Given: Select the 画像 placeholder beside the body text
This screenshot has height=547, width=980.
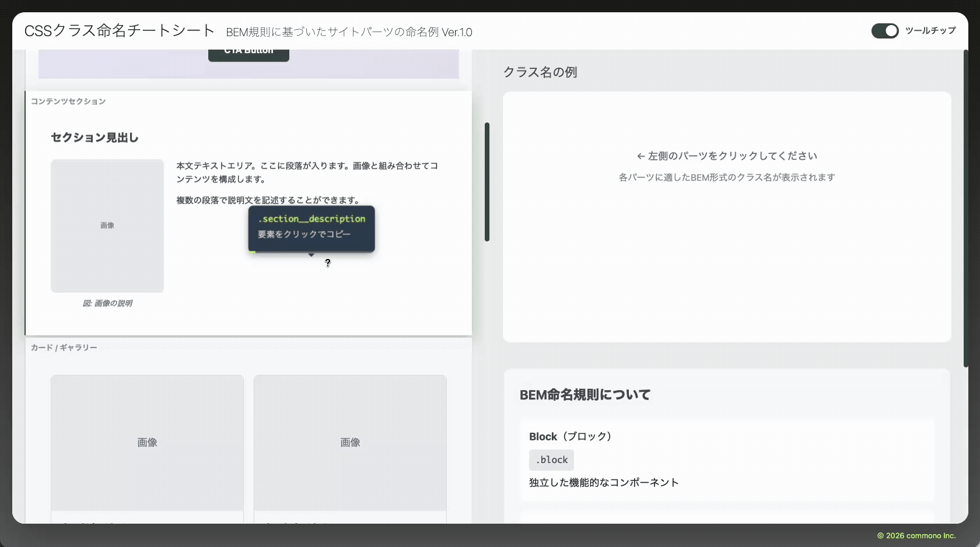Looking at the screenshot, I should click(107, 225).
